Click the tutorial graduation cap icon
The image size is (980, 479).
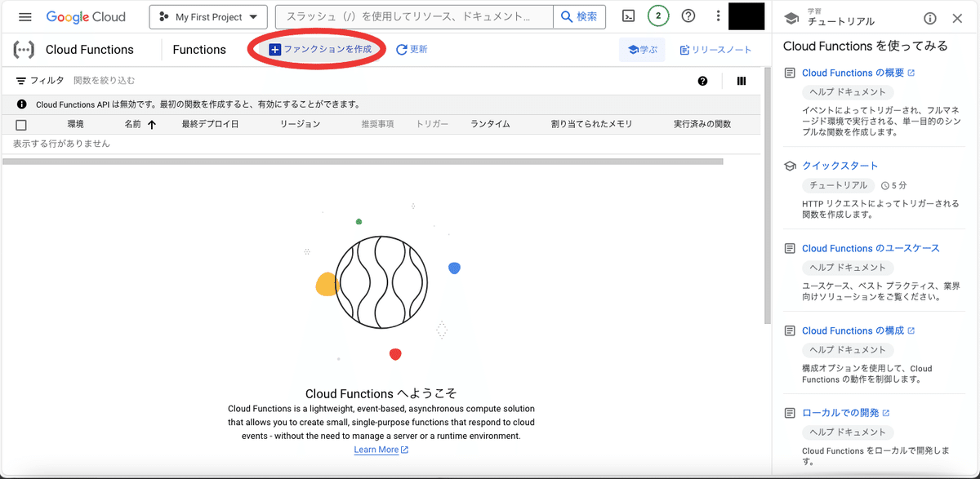791,18
